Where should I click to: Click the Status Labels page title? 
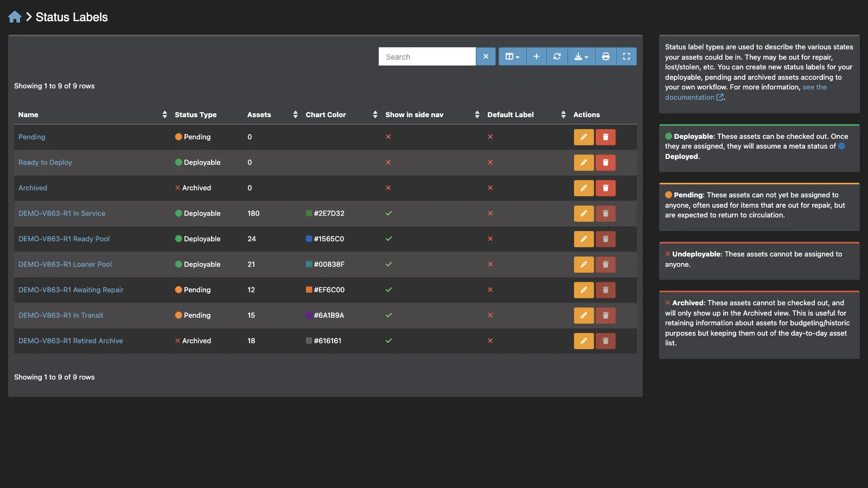coord(72,17)
